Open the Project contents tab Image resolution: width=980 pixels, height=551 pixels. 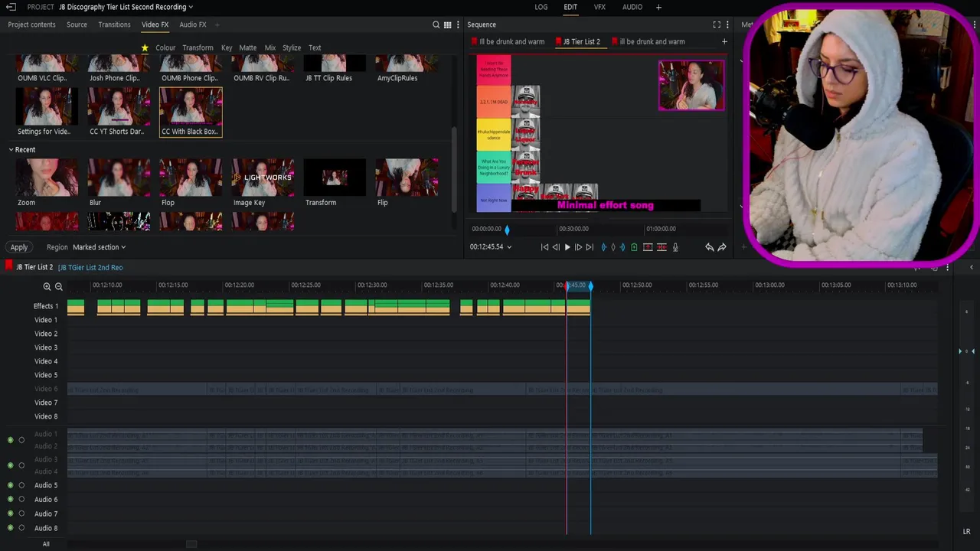click(32, 24)
